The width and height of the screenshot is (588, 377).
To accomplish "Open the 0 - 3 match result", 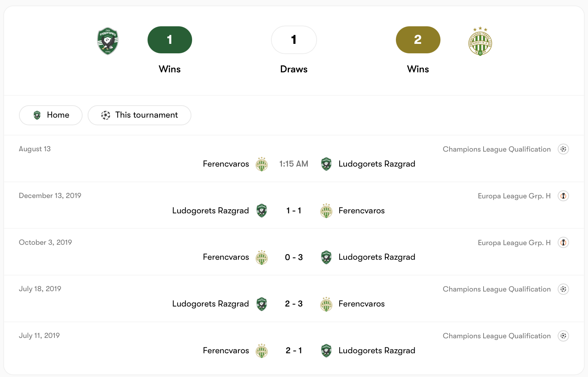I will click(x=294, y=257).
